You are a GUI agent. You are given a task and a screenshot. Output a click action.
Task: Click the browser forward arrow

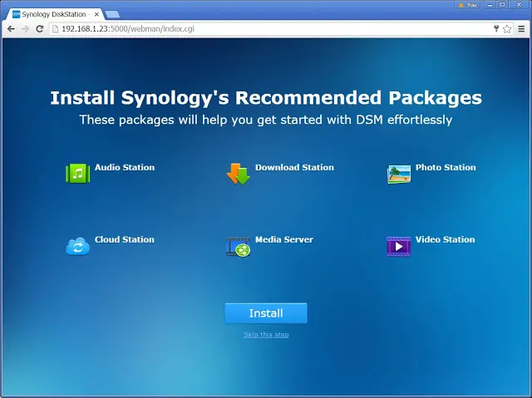click(x=25, y=29)
